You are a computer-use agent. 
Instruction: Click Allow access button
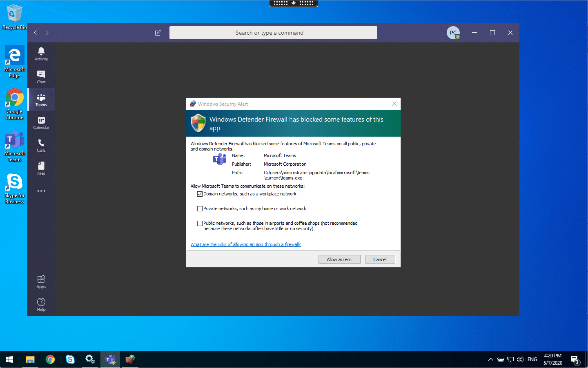339,259
